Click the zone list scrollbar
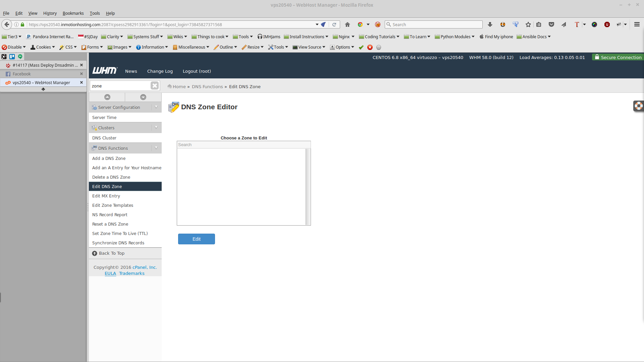The image size is (644, 362). tap(308, 187)
